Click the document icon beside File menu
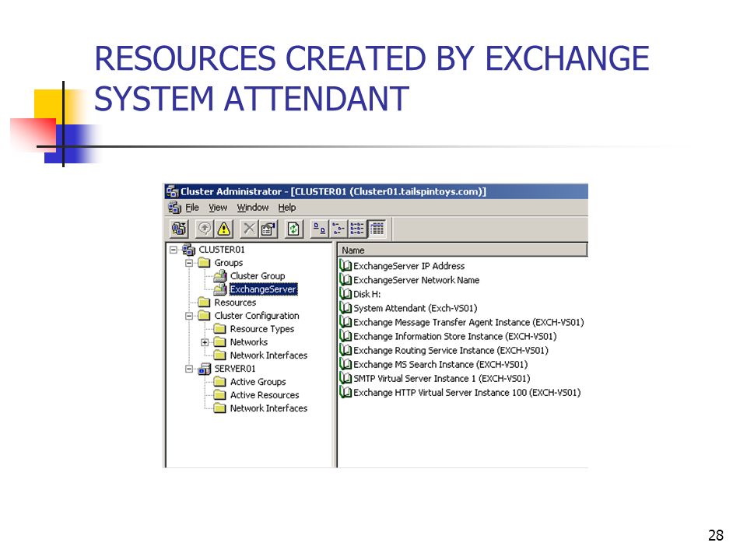The image size is (747, 560). point(175,208)
